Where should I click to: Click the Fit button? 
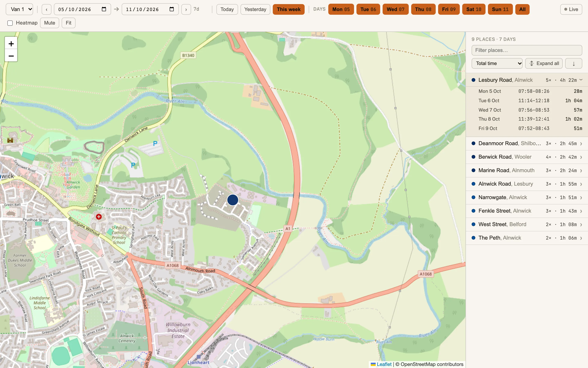click(x=69, y=23)
